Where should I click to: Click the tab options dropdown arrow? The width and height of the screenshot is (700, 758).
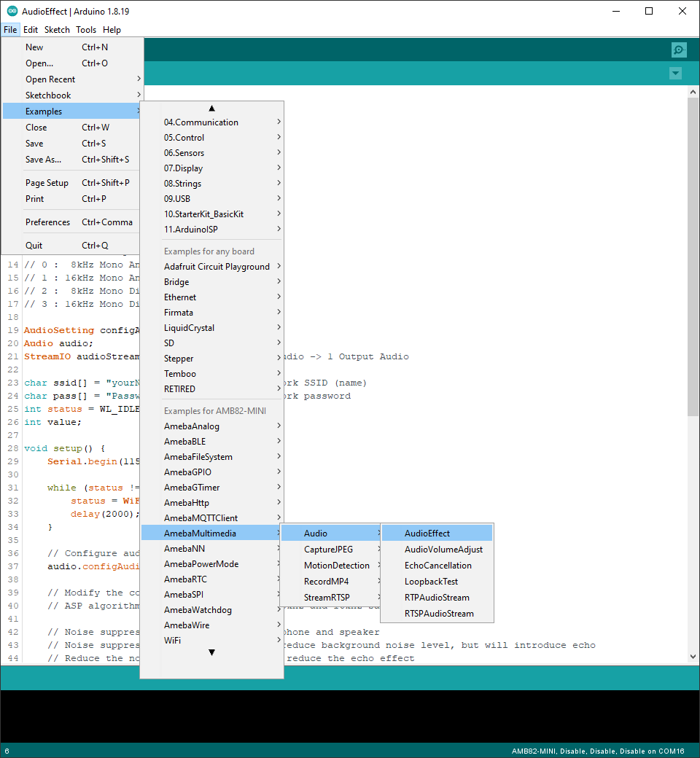[x=675, y=73]
